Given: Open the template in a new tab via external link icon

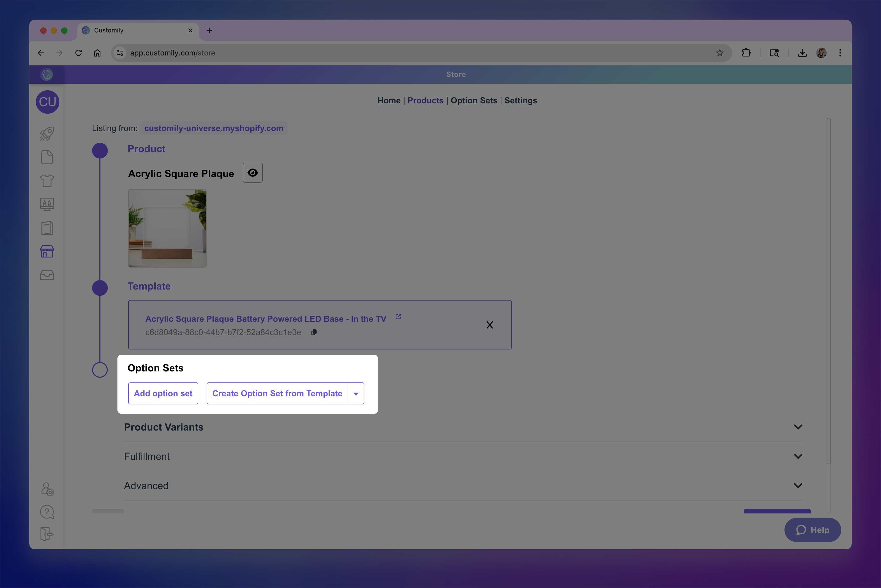Looking at the screenshot, I should pos(398,316).
